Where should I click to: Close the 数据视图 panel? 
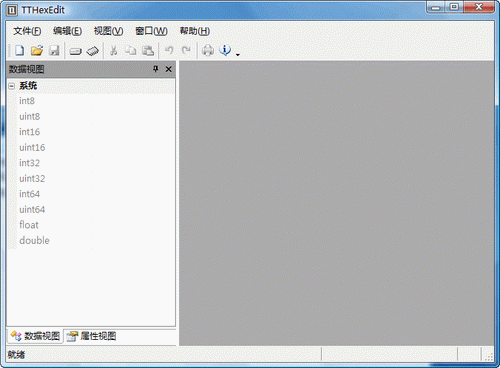[x=169, y=69]
